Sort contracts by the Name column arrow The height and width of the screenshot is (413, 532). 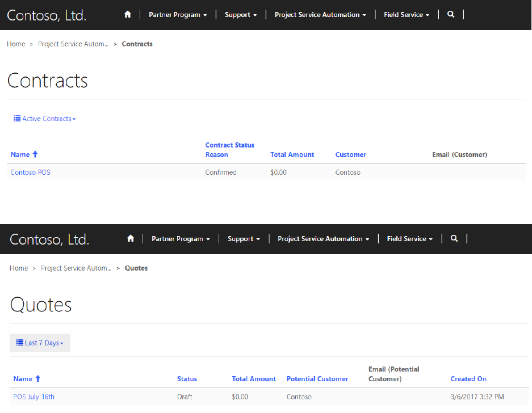point(35,154)
